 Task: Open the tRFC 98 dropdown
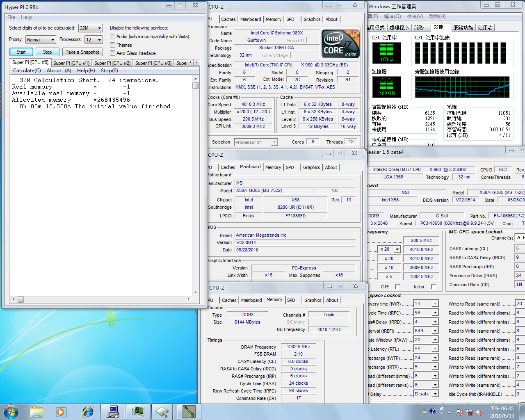[x=426, y=313]
